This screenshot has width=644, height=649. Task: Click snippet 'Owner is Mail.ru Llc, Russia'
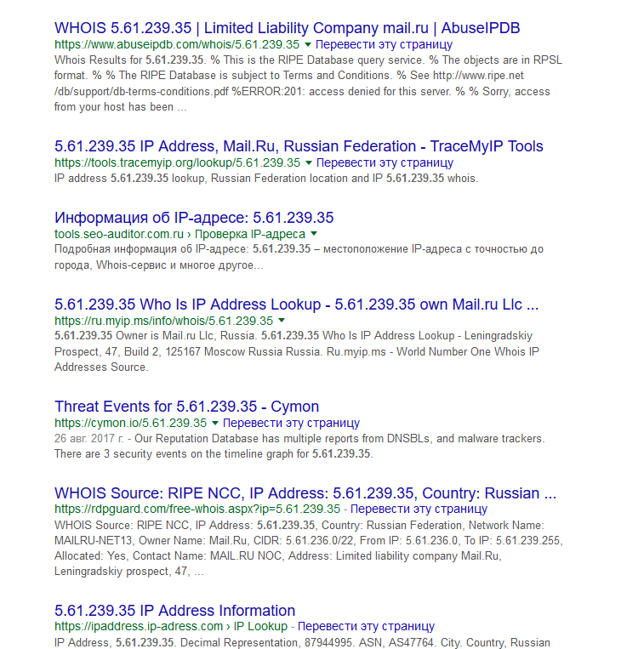click(186, 336)
